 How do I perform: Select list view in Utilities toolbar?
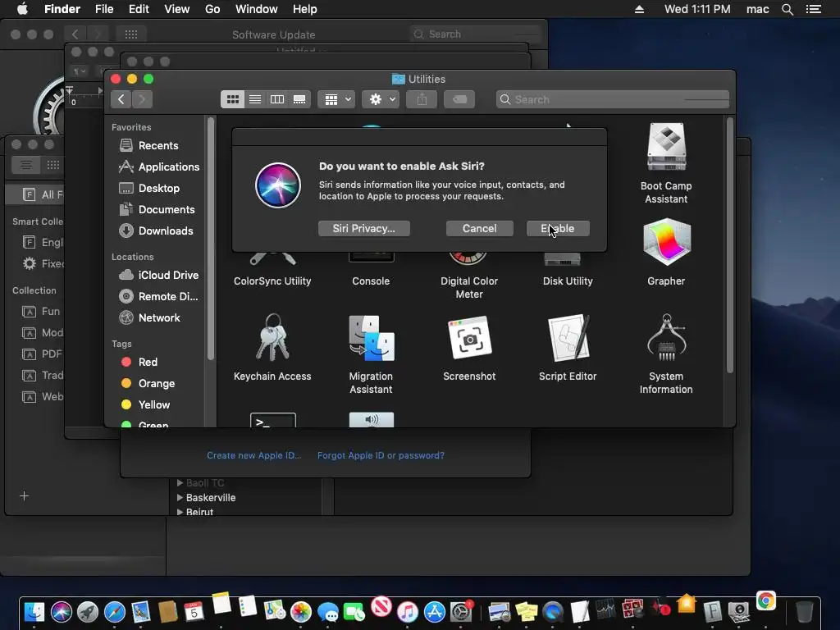click(x=255, y=99)
